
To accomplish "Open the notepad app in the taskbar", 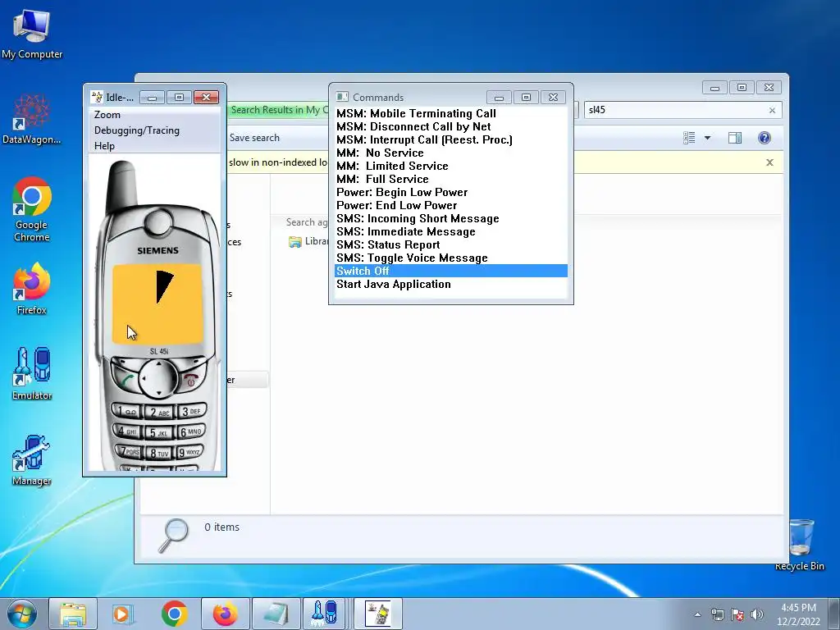I will click(276, 614).
